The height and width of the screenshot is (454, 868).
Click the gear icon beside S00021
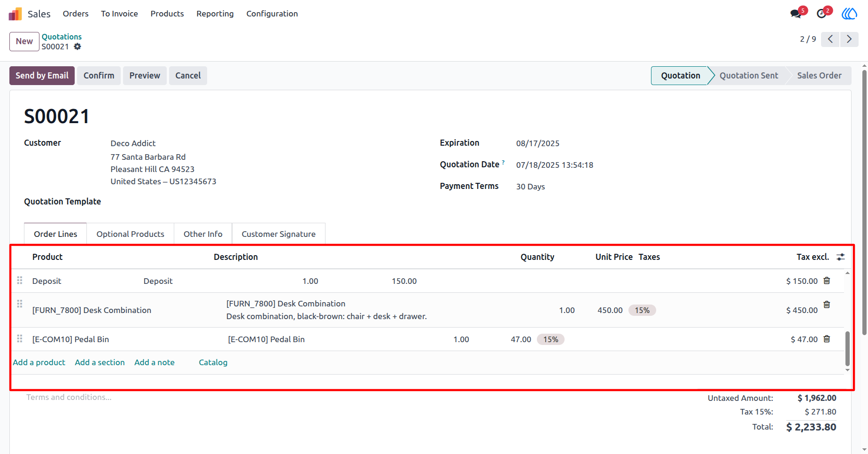77,47
